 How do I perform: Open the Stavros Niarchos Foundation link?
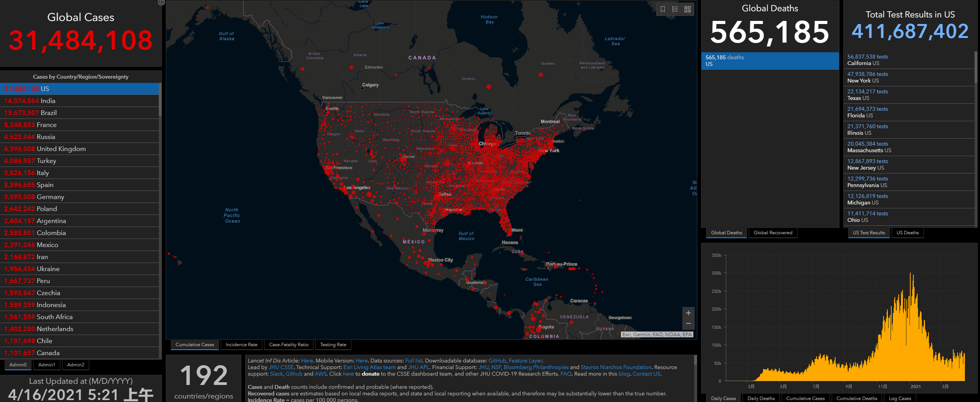point(616,367)
